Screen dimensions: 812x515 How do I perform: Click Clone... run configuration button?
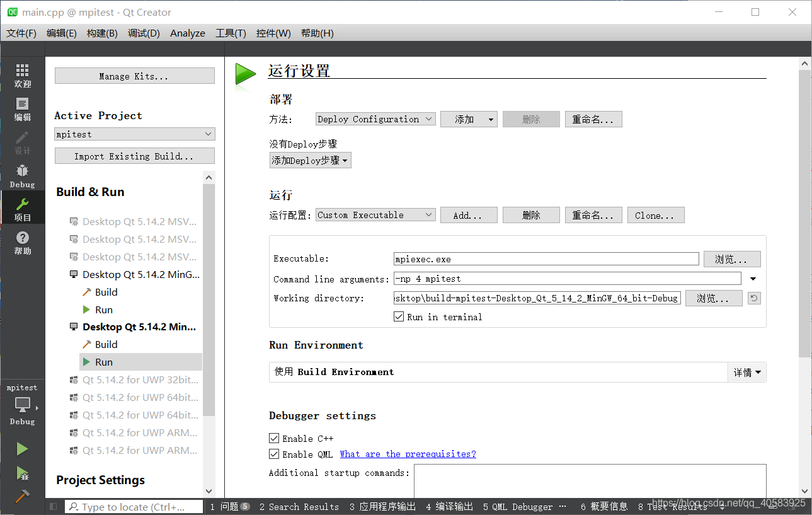pyautogui.click(x=656, y=216)
